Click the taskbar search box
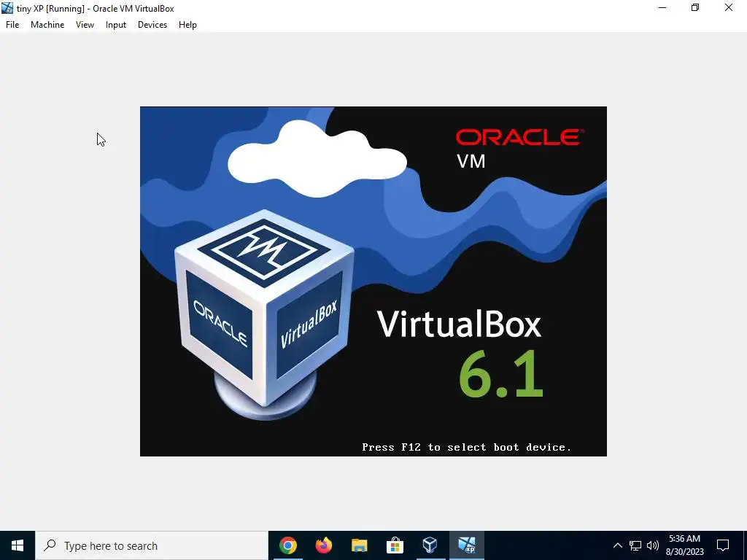Viewport: 747px width, 560px height. point(152,545)
